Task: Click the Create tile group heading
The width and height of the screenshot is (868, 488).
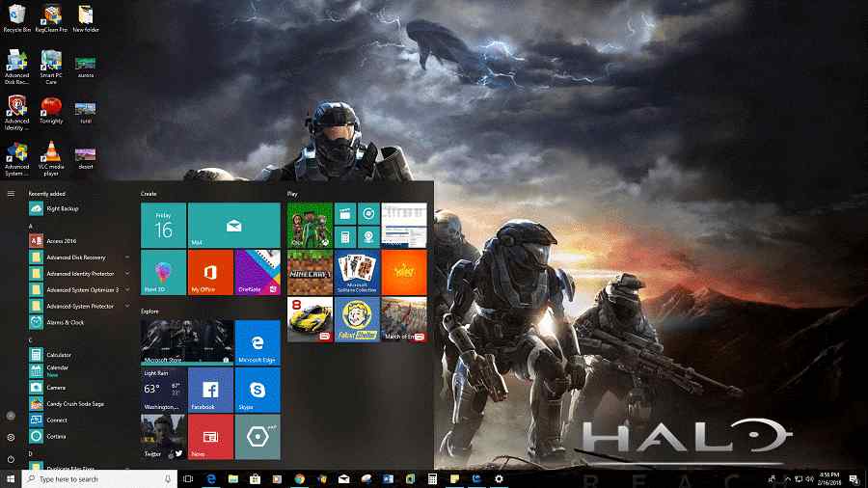Action: pyautogui.click(x=149, y=194)
